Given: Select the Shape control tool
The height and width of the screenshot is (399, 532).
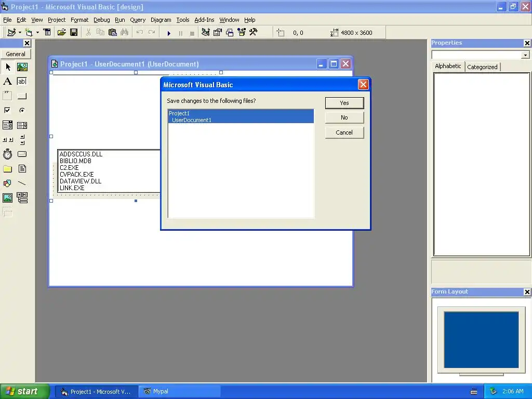Looking at the screenshot, I should pyautogui.click(x=7, y=183).
